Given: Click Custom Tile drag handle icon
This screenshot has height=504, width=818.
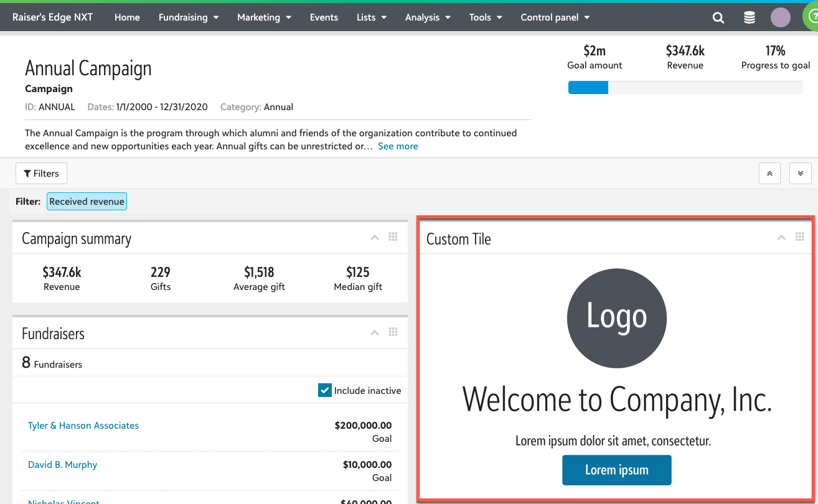Looking at the screenshot, I should (800, 237).
